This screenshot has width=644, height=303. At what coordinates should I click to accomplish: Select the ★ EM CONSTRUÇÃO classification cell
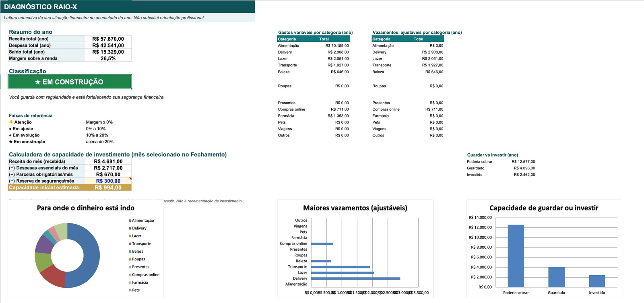(x=70, y=82)
